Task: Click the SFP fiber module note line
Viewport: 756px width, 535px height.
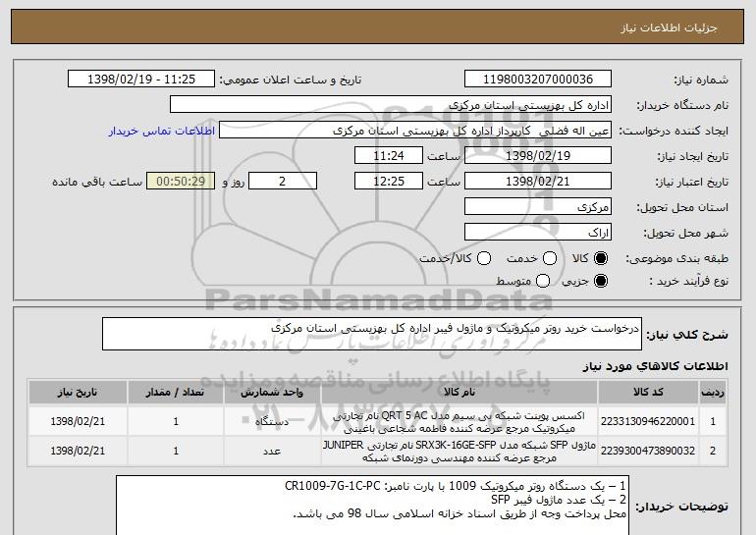Action: pos(559,500)
